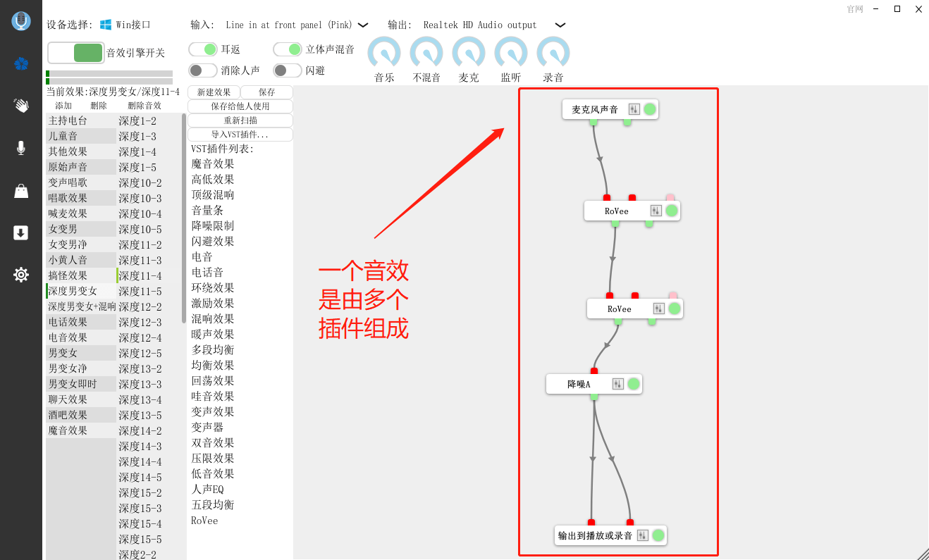The width and height of the screenshot is (929, 560).
Task: Select the 主持电台 effect category
Action: click(81, 120)
